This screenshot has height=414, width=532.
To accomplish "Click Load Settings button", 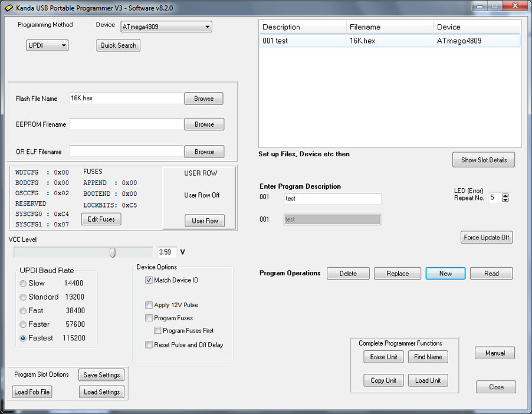I will (102, 392).
